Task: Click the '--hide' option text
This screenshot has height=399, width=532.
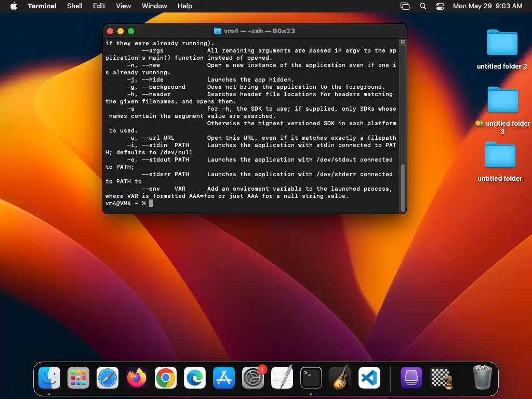Action: (153, 79)
